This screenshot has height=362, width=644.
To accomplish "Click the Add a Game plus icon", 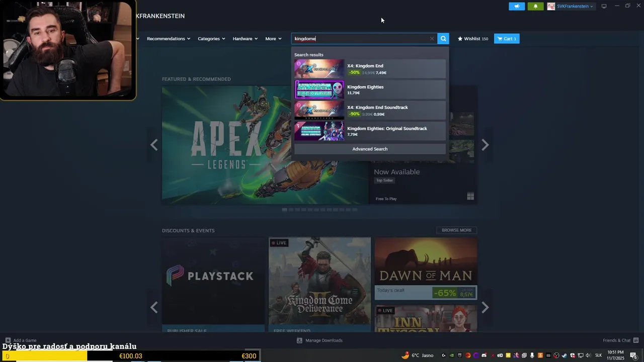I will [x=8, y=340].
